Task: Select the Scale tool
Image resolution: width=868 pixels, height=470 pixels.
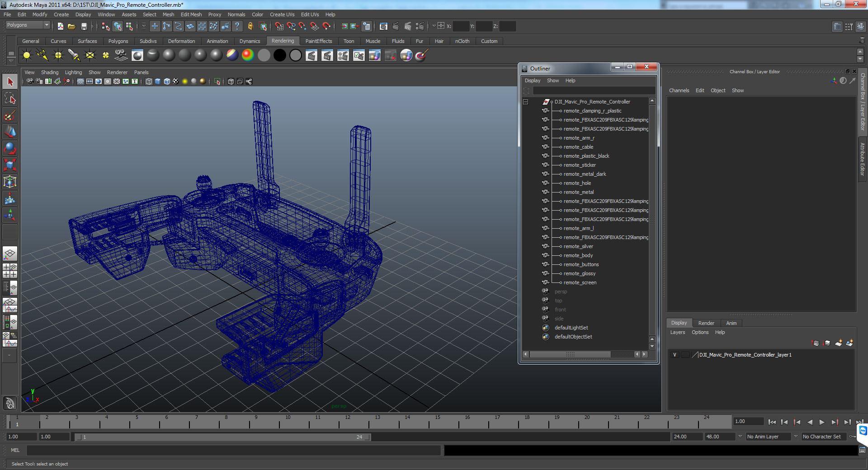Action: [10, 165]
